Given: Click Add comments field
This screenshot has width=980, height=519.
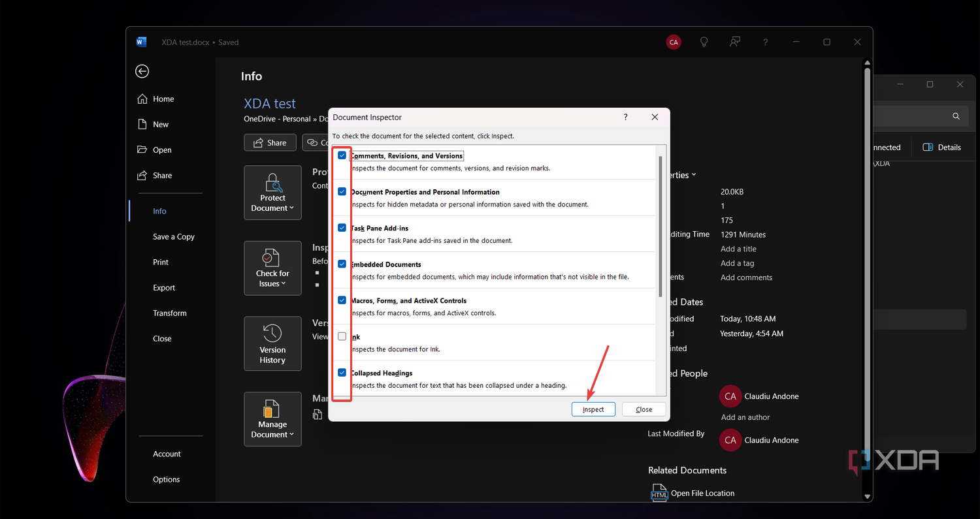Looking at the screenshot, I should [746, 277].
